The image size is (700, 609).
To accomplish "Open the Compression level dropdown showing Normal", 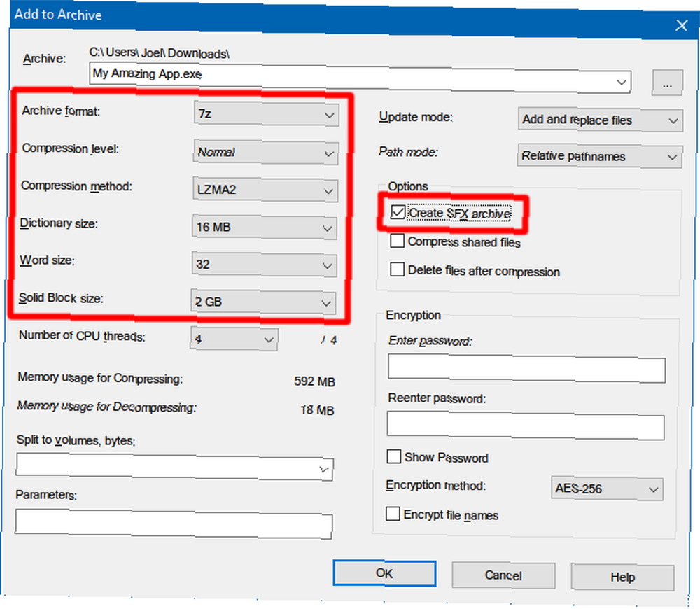I will (x=266, y=153).
